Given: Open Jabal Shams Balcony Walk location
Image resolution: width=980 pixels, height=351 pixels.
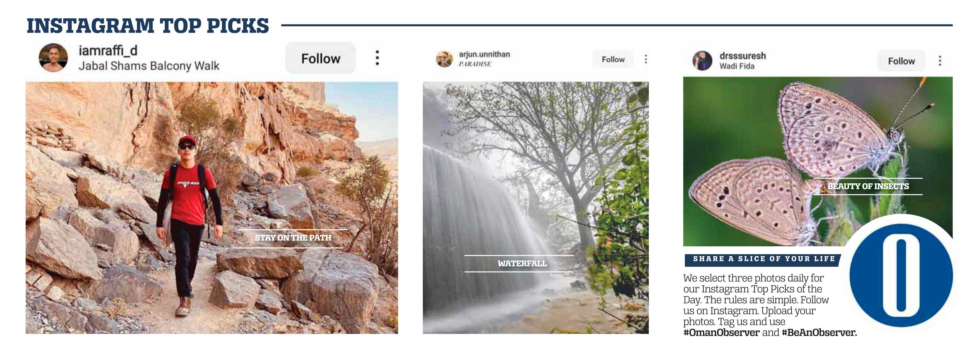Looking at the screenshot, I should point(149,66).
